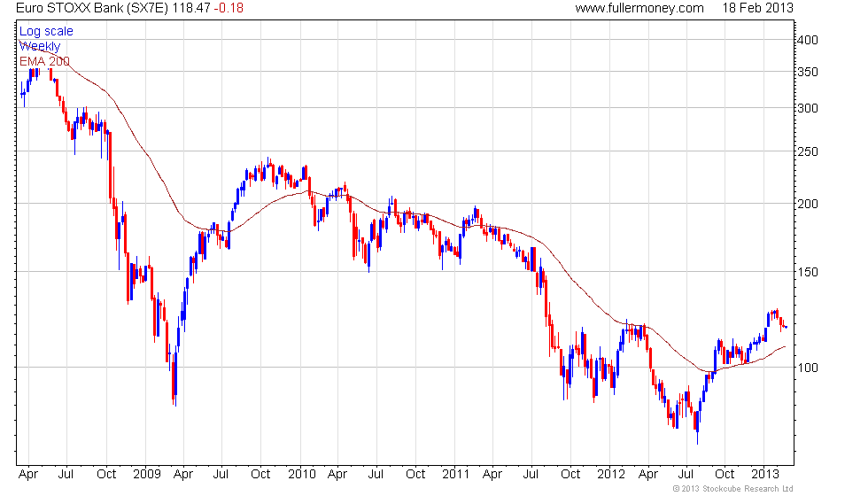Click the 300 price axis label
This screenshot has height=496, width=868.
[x=807, y=108]
